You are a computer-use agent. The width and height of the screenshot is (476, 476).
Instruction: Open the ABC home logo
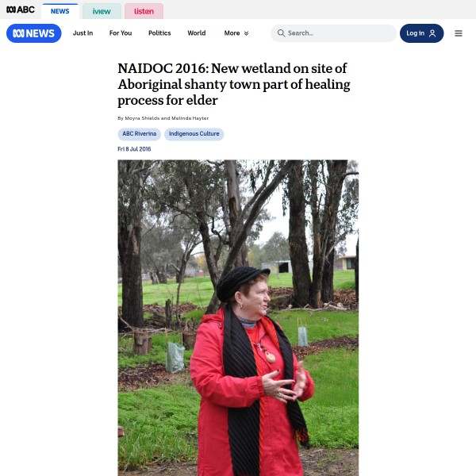click(21, 10)
